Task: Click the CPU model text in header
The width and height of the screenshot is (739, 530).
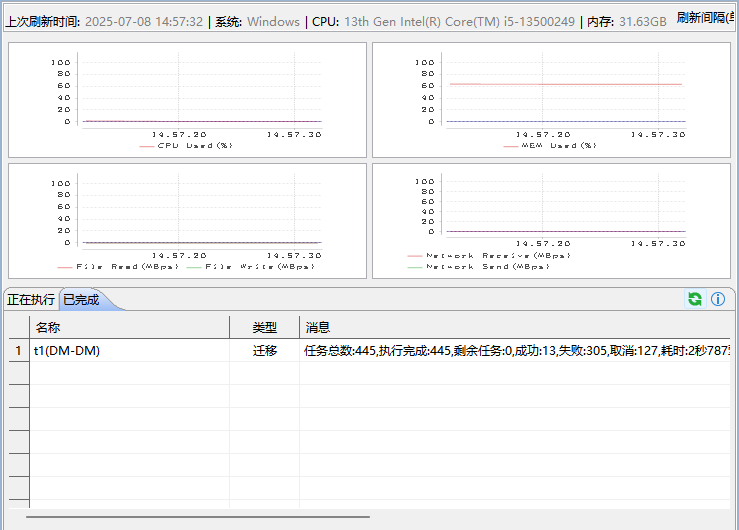Action: pyautogui.click(x=459, y=22)
